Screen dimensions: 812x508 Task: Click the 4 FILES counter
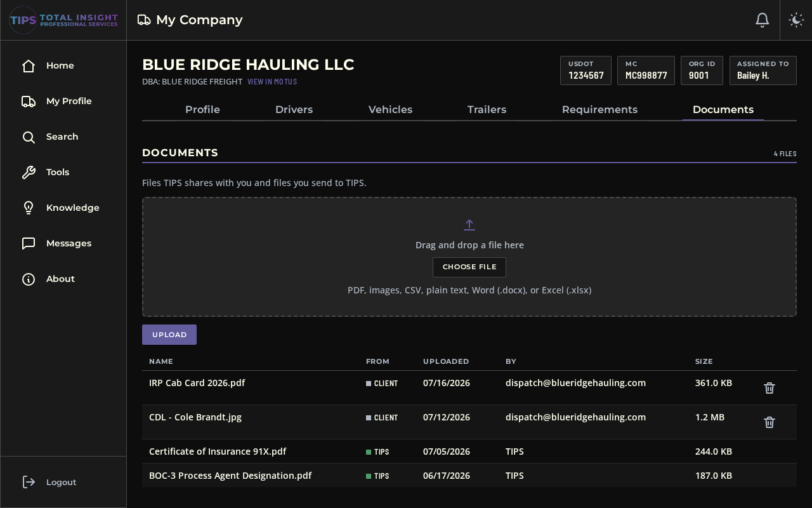(x=785, y=154)
